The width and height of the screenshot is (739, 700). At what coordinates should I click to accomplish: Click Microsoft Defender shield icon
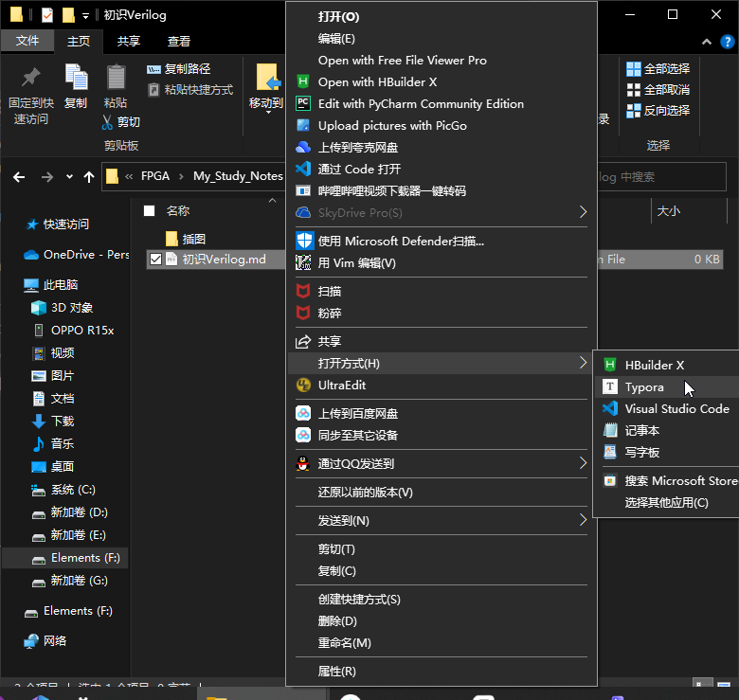coord(304,241)
